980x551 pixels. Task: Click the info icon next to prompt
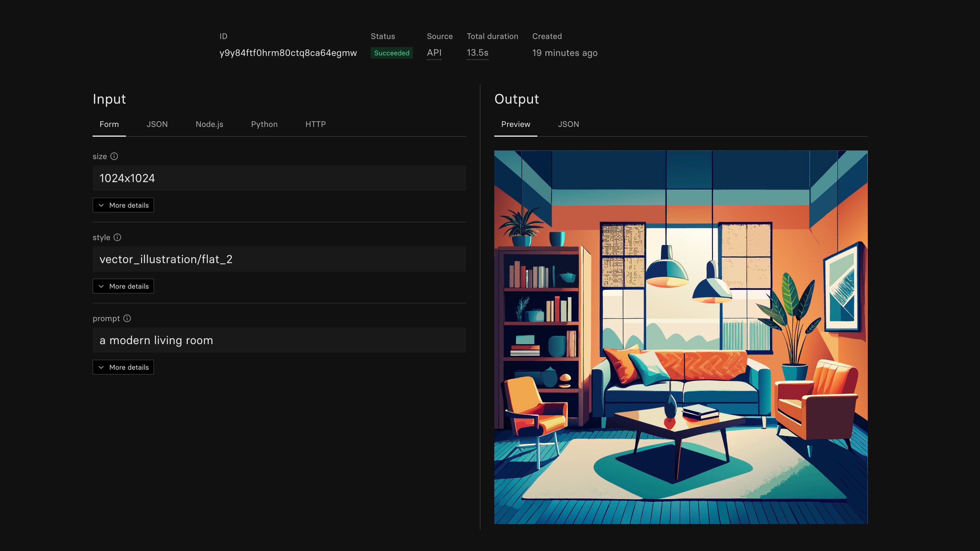(x=127, y=319)
